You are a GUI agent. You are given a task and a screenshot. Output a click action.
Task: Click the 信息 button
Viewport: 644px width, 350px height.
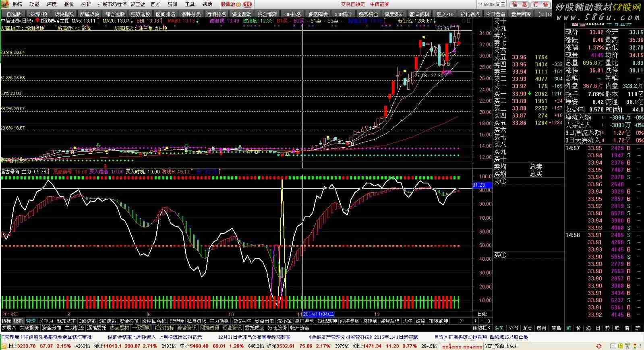point(519,4)
